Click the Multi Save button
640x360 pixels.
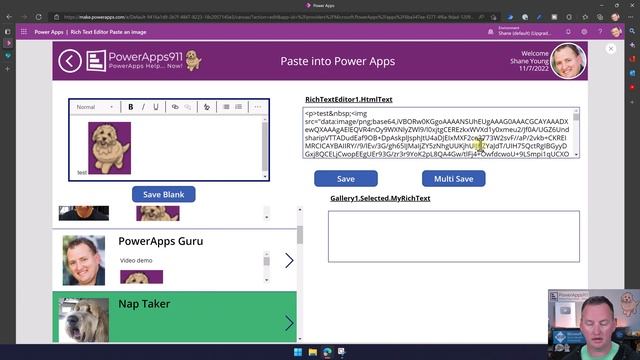(453, 179)
